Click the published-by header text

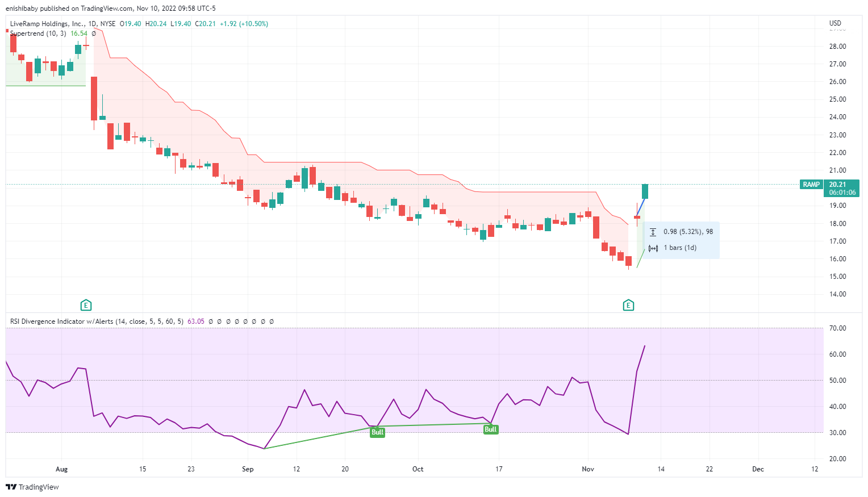pyautogui.click(x=110, y=9)
